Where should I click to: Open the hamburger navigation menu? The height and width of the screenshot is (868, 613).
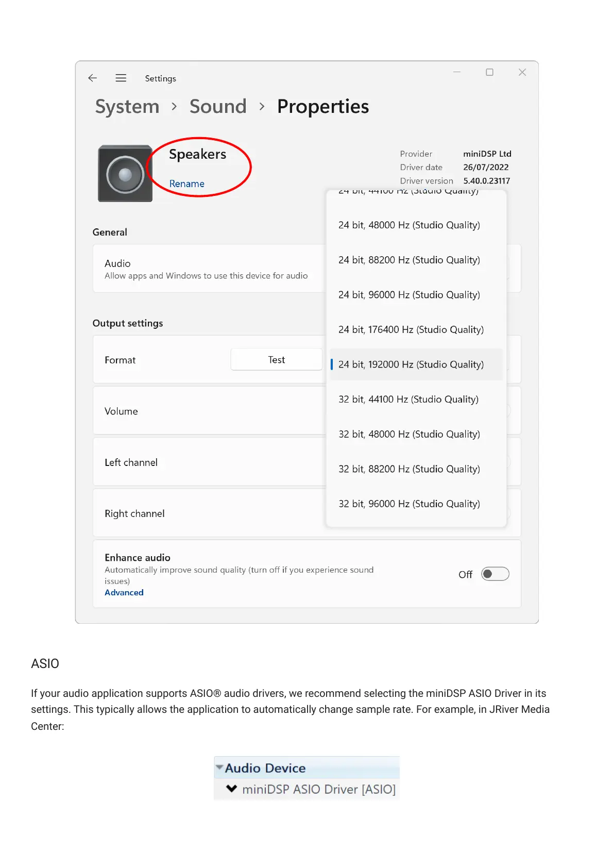pyautogui.click(x=121, y=78)
